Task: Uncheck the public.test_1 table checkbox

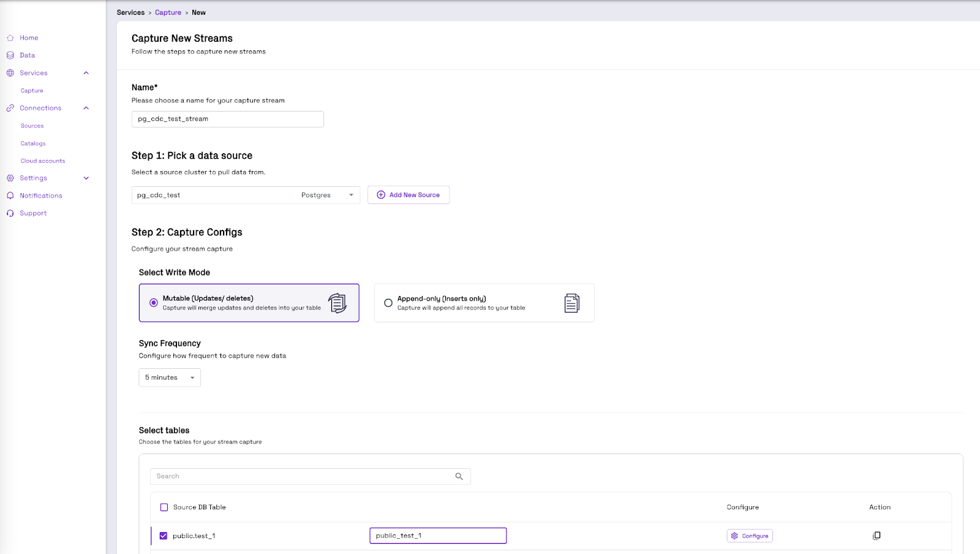Action: 164,536
